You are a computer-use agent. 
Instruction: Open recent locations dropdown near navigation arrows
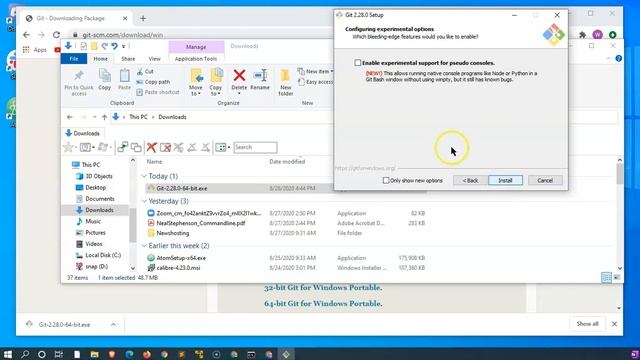tap(94, 117)
